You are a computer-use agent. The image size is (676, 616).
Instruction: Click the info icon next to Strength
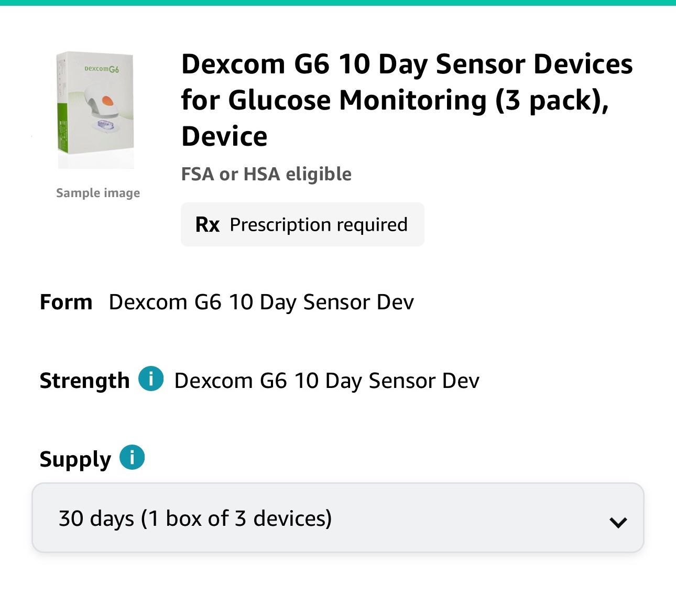pos(151,379)
